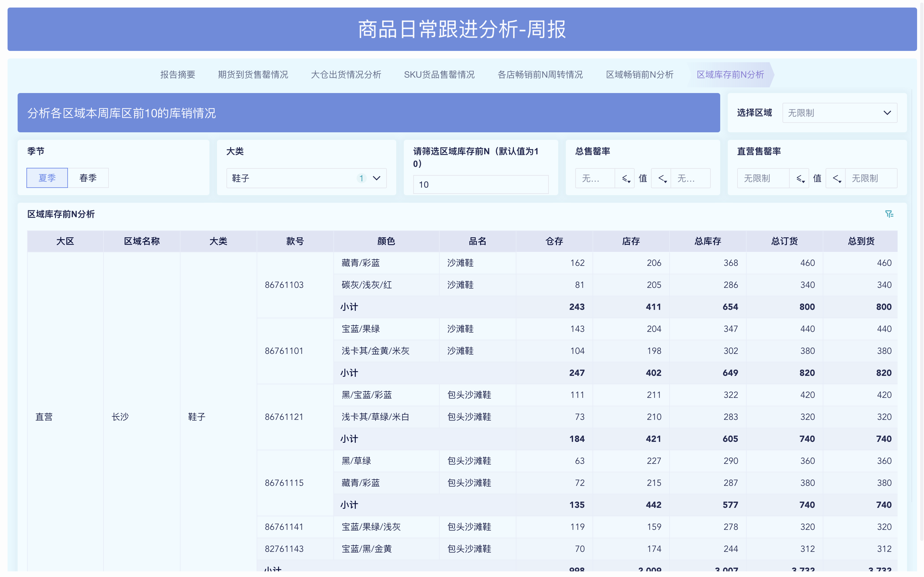Open the right < operator dropdown under 总售罄率
Screen dimensions: 924x577
(x=661, y=178)
